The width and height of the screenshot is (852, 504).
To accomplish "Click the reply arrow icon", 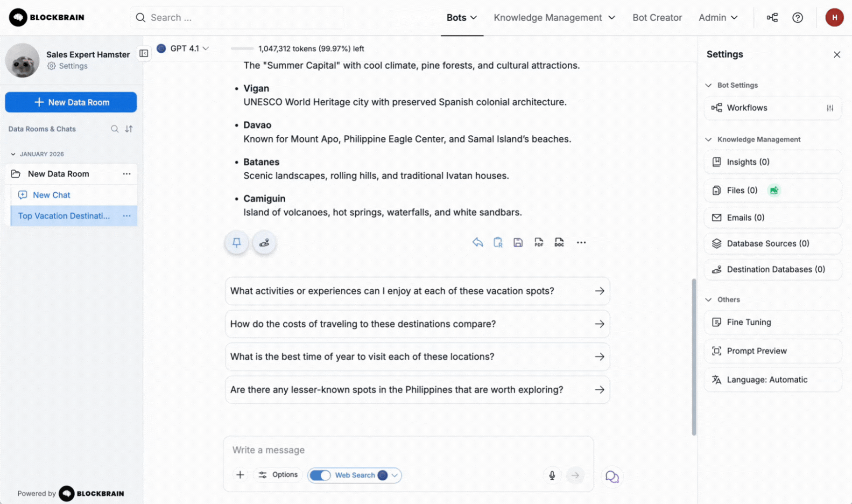I will point(477,243).
